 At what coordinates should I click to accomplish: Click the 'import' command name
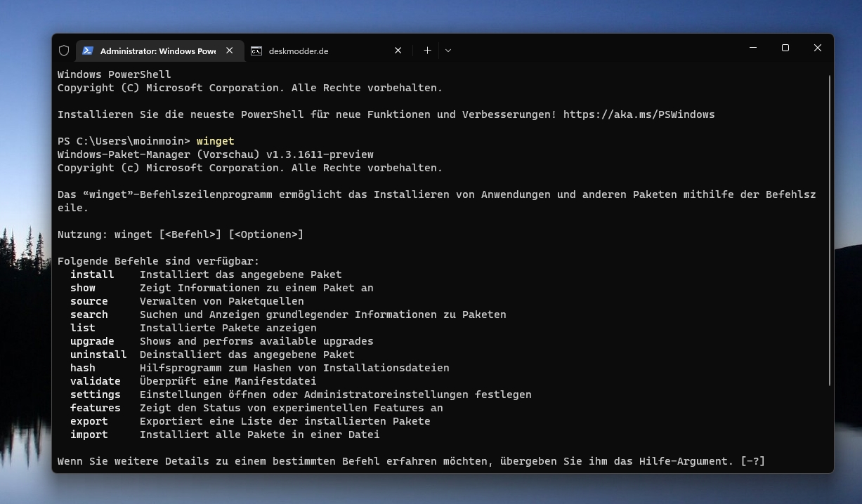89,435
